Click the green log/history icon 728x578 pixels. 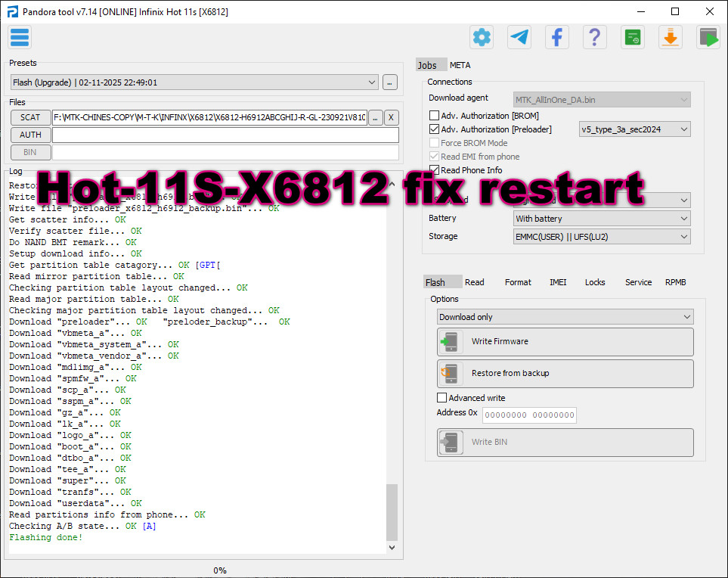click(632, 37)
